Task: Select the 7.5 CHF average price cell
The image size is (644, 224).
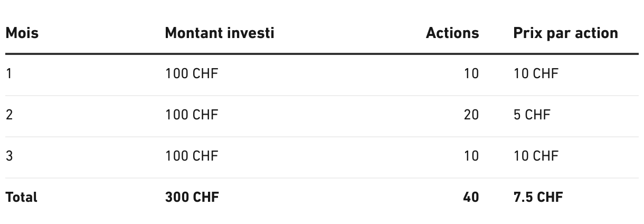Action: 538,197
